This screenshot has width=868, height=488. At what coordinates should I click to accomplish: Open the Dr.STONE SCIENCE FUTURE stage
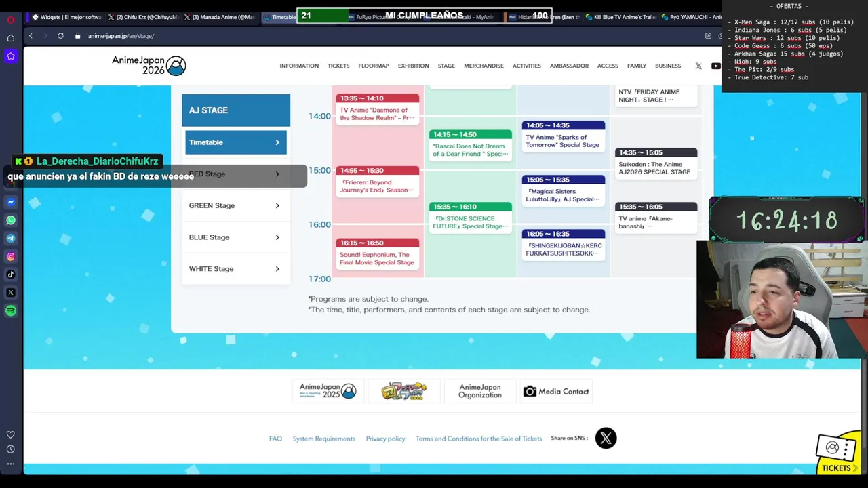click(471, 218)
